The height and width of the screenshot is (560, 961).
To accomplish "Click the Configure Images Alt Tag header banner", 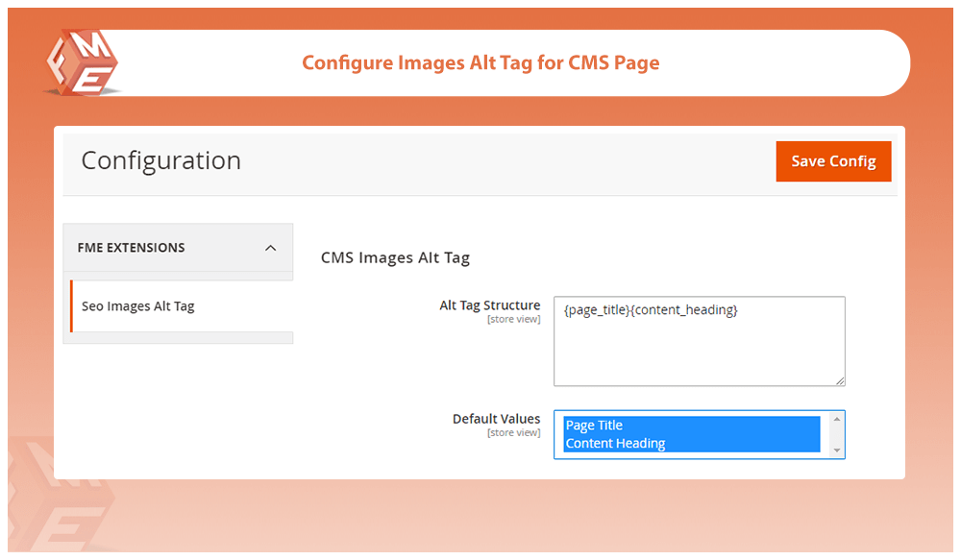I will [480, 62].
